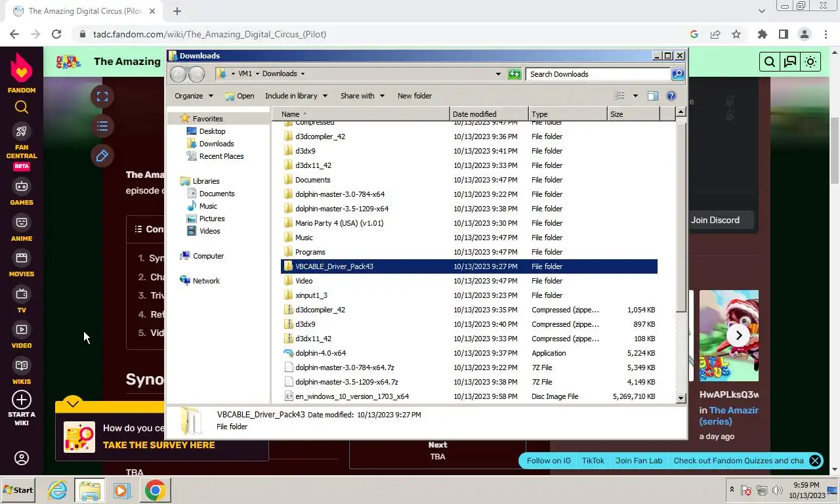This screenshot has height=504, width=840.
Task: Select the Mario Party 4 (USA) folder
Action: coord(339,223)
